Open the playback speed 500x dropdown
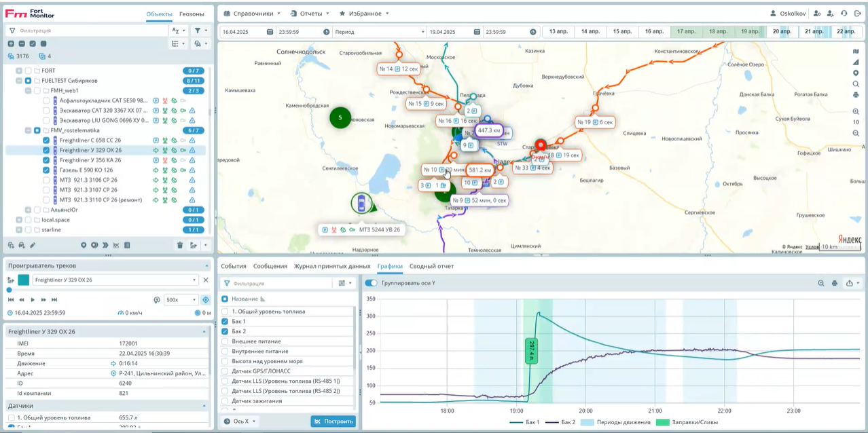Viewport: 868px width, 433px height. click(181, 299)
